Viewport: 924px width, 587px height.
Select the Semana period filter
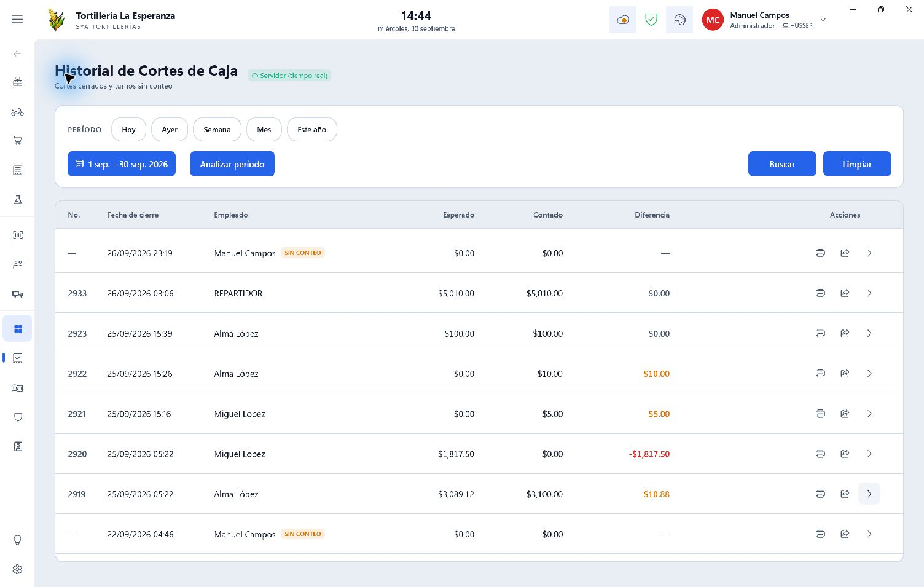[217, 130]
